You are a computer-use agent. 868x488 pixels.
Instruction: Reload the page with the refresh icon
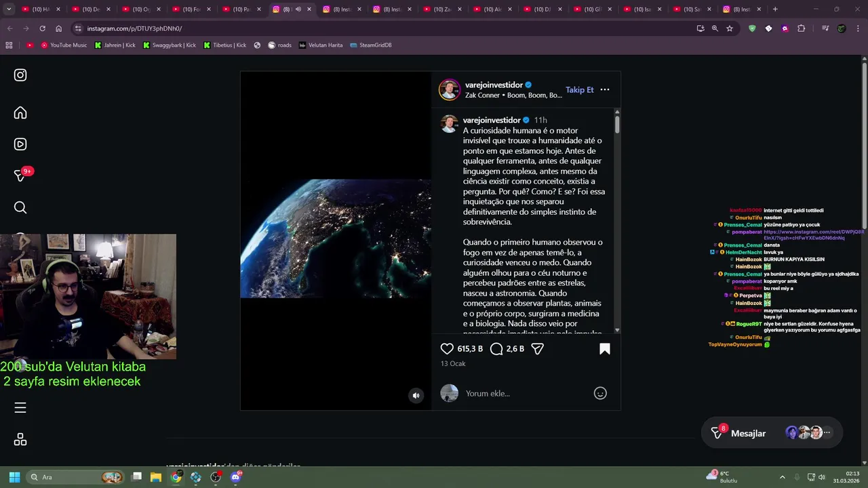pos(42,28)
